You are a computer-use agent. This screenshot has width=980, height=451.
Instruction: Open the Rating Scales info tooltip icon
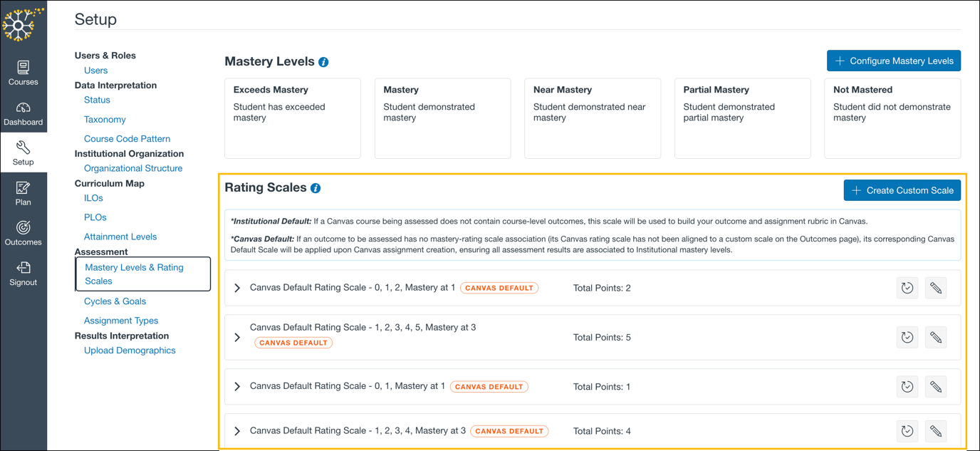click(x=314, y=187)
